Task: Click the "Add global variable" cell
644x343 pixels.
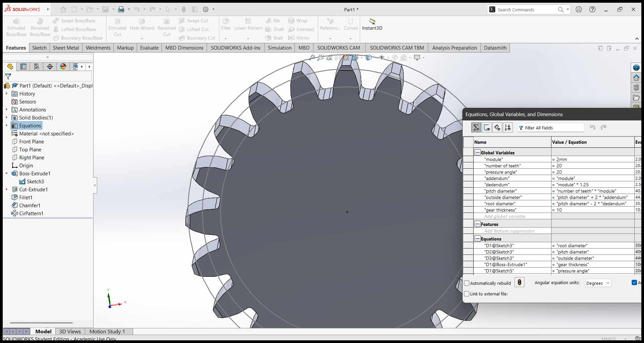Action: coord(513,216)
